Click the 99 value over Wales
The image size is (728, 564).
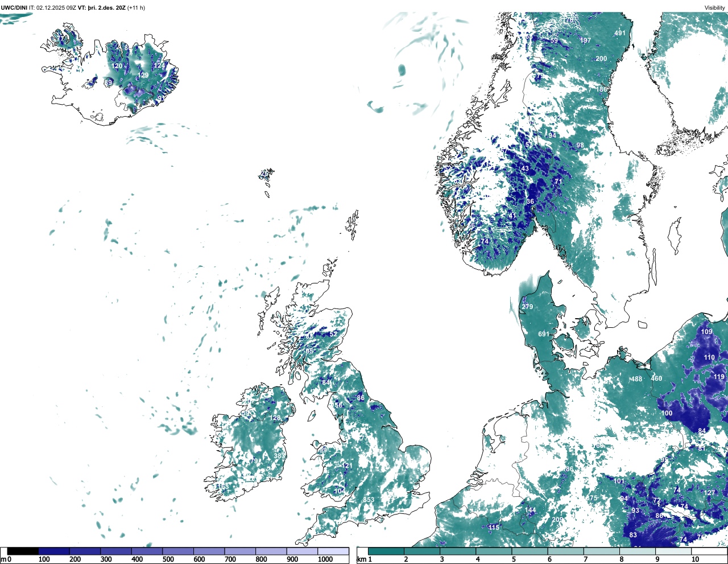323,450
